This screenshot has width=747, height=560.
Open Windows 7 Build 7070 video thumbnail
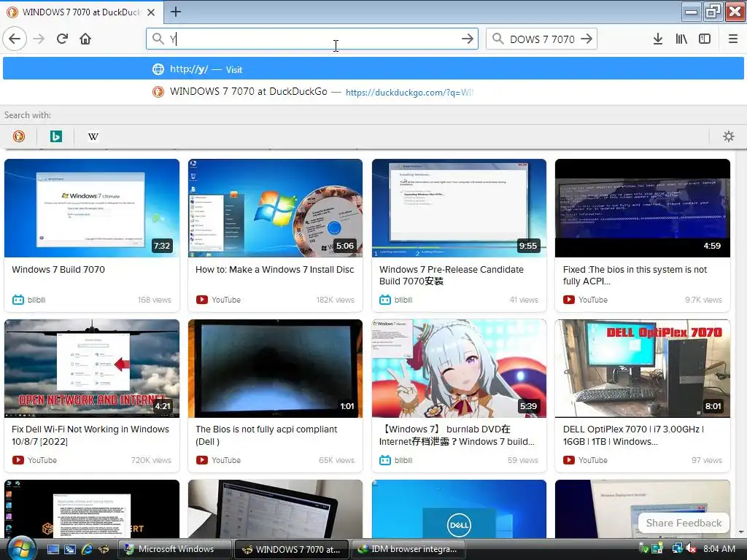pos(92,208)
